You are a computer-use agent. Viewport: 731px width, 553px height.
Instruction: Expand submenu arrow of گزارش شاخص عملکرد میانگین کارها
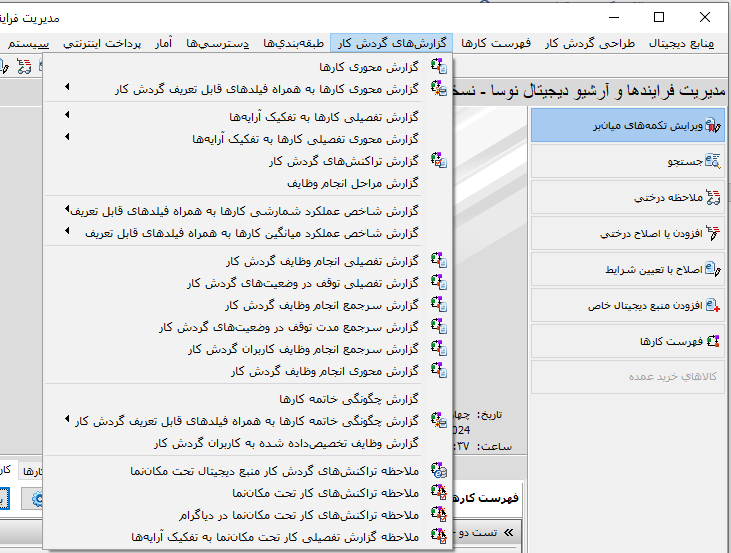pyautogui.click(x=67, y=233)
